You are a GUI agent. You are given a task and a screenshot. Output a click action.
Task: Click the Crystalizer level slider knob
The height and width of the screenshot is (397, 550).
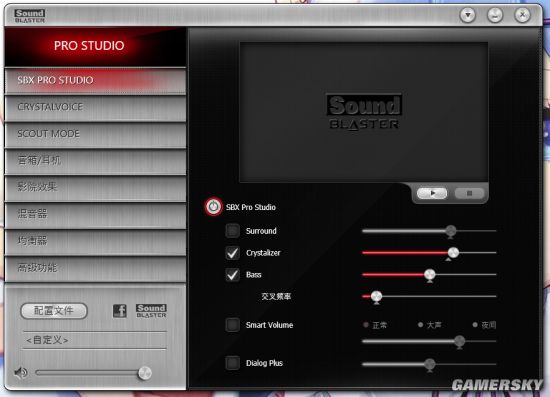[453, 253]
